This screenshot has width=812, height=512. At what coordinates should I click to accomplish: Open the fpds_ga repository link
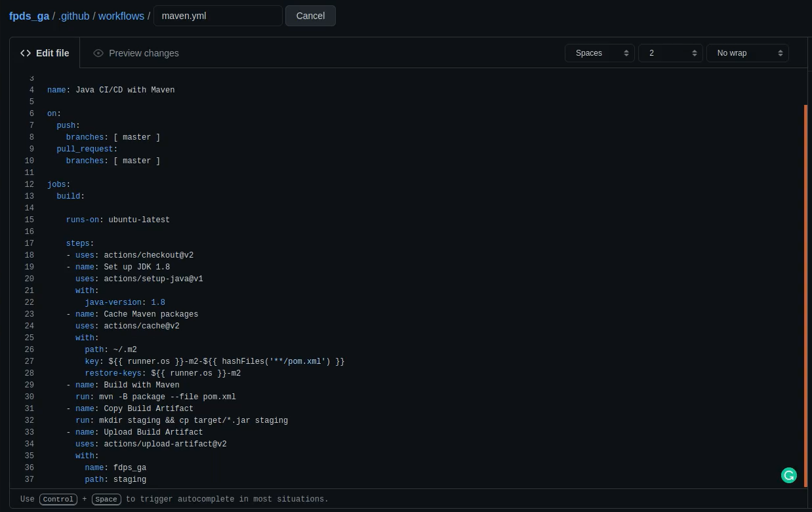[29, 16]
